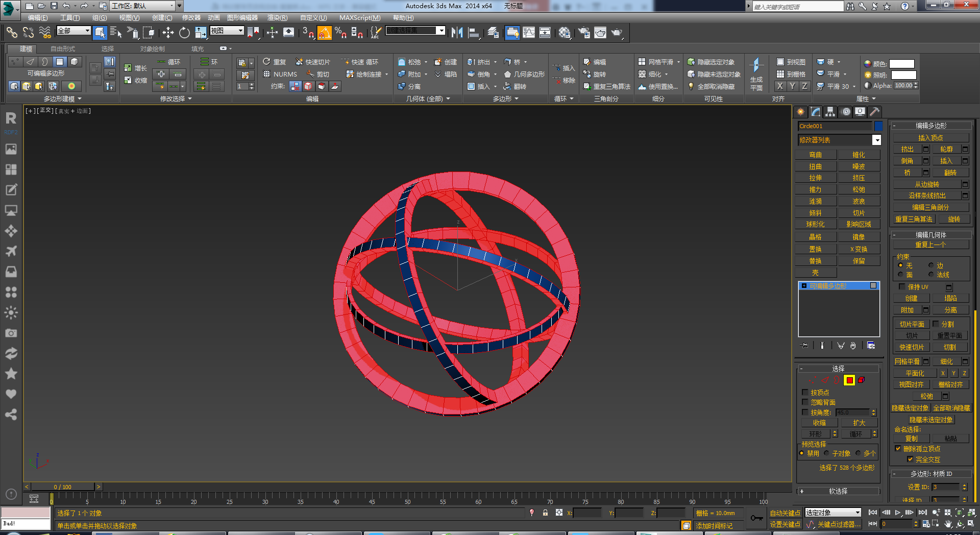This screenshot has height=535, width=980.
Task: Expand the 软选择 rollout
Action: pyautogui.click(x=838, y=491)
